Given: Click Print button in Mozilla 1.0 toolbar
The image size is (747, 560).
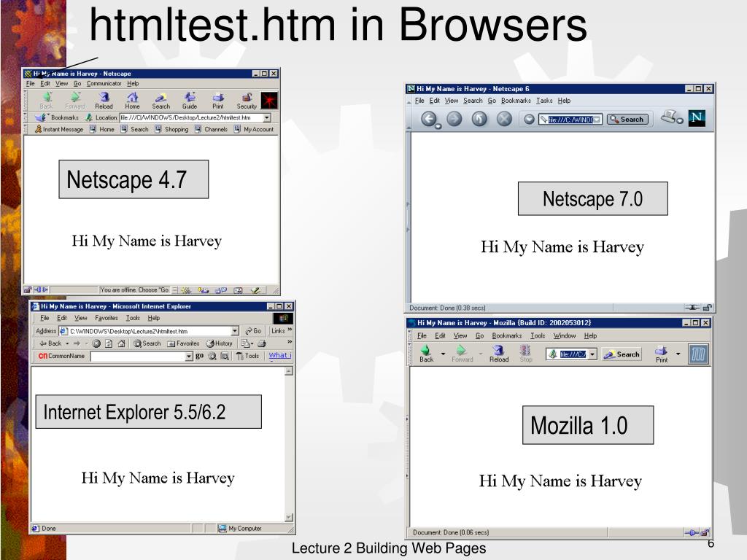Looking at the screenshot, I should click(x=662, y=354).
